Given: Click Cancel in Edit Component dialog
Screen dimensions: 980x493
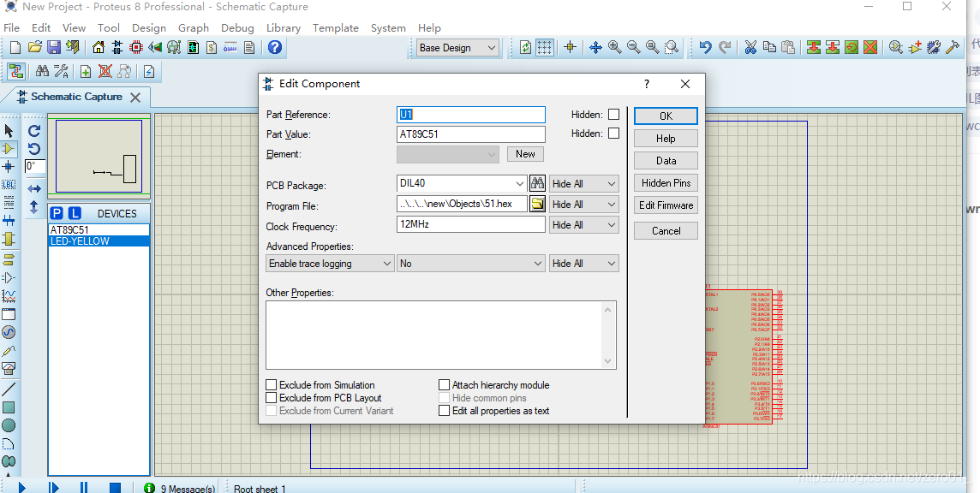Looking at the screenshot, I should pyautogui.click(x=666, y=230).
